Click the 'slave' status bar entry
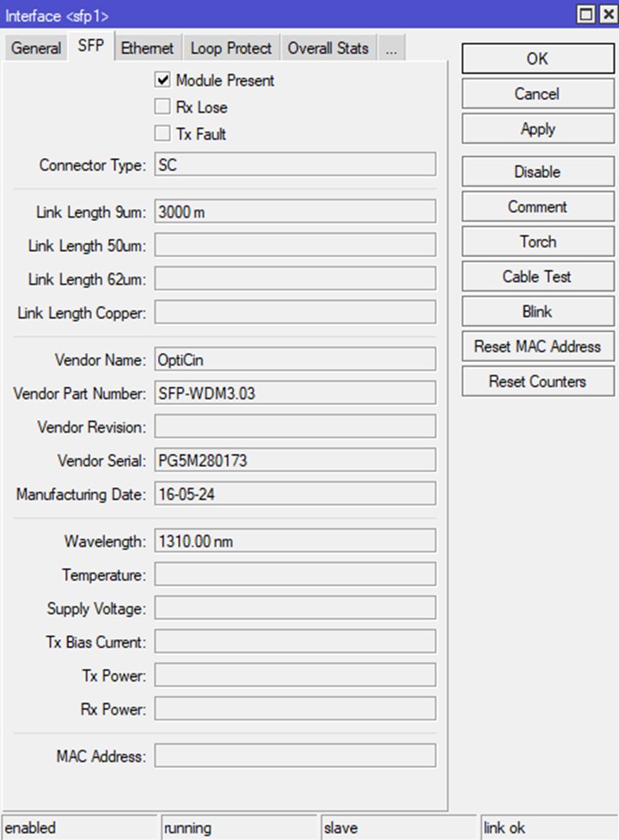The width and height of the screenshot is (619, 840). (x=398, y=828)
